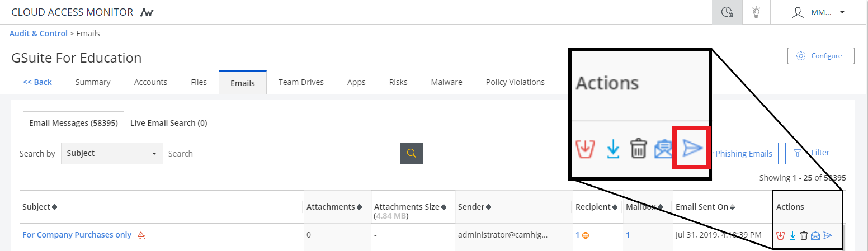
Task: Open the Filter button
Action: [815, 153]
